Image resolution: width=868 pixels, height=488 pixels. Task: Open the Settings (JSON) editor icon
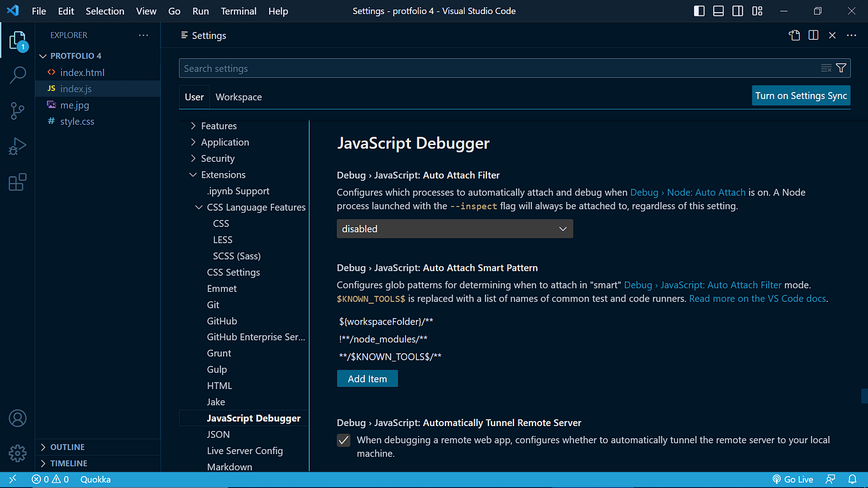click(x=794, y=35)
